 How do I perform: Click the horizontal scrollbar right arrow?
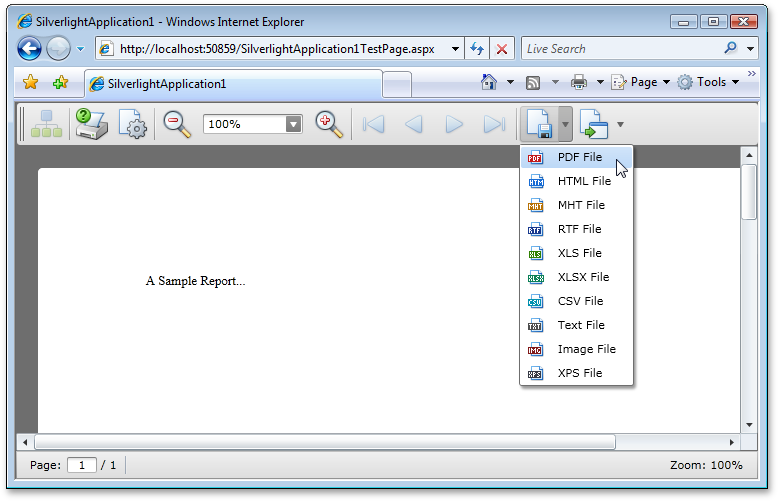(732, 442)
